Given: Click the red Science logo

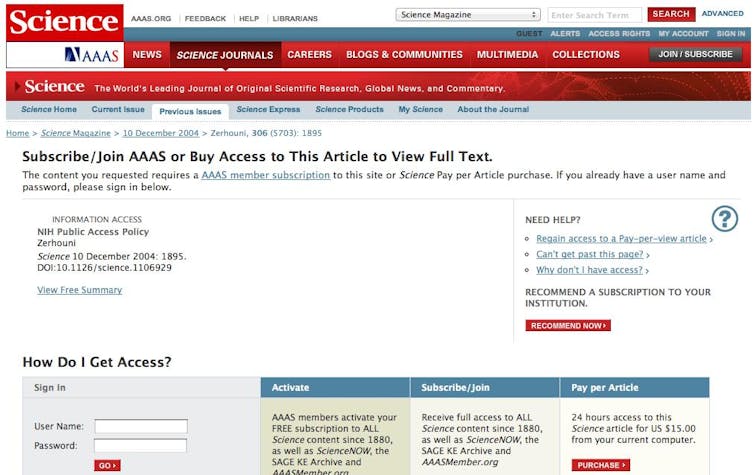Looking at the screenshot, I should [65, 21].
